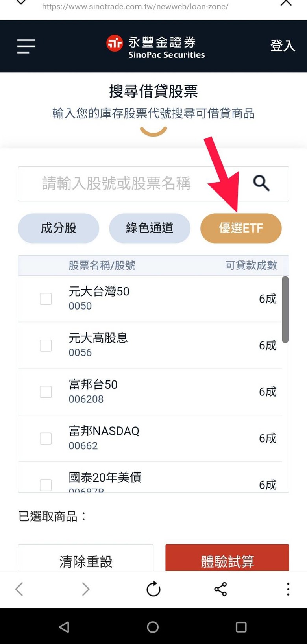
Task: Tap the Android home circle button
Action: tap(153, 627)
